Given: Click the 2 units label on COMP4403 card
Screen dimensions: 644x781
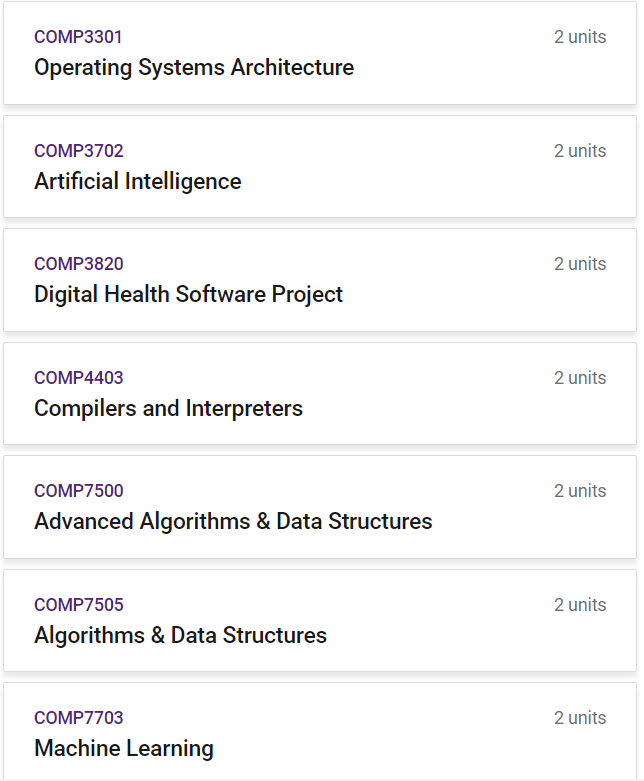Looking at the screenshot, I should click(580, 378).
